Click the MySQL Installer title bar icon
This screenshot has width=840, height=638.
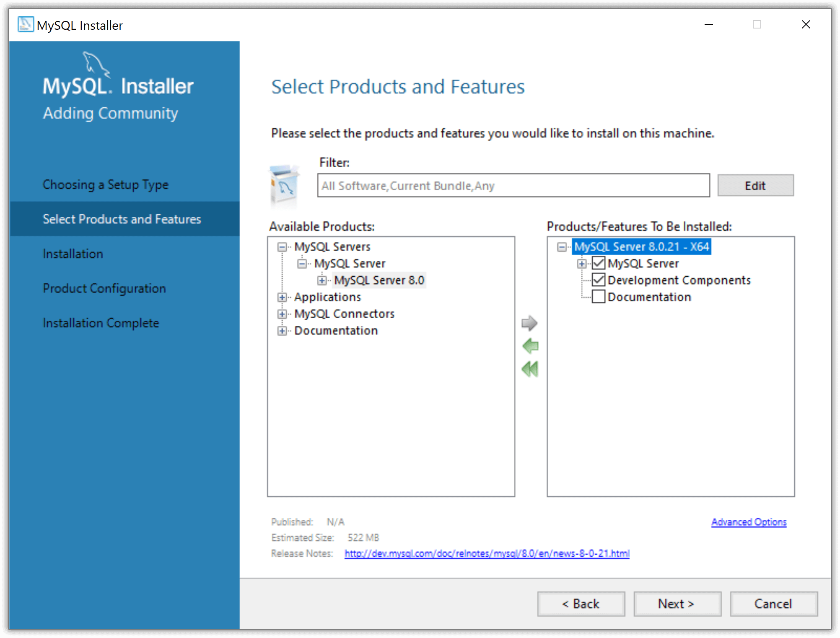25,25
